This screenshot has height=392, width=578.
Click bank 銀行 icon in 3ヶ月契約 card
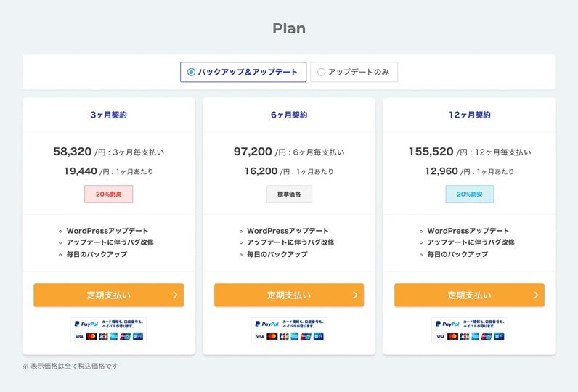click(138, 336)
